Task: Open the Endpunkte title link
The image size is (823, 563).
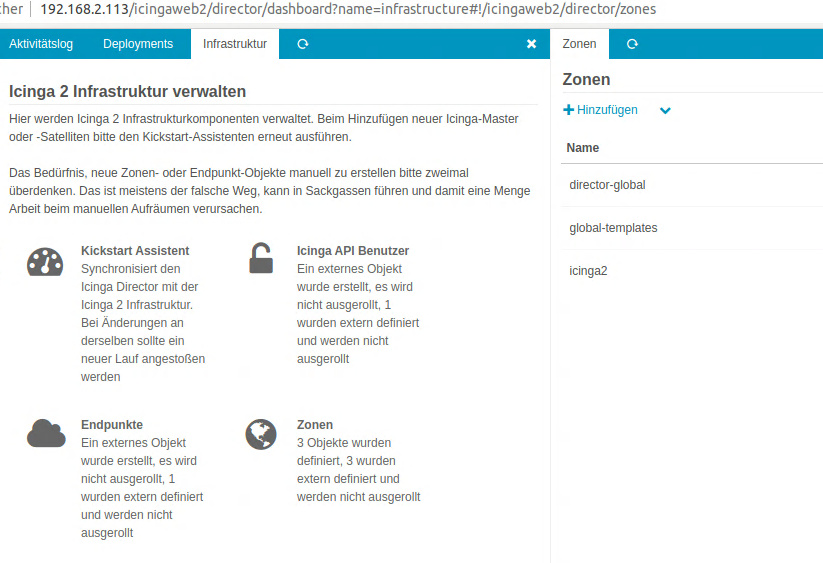Action: pyautogui.click(x=112, y=424)
